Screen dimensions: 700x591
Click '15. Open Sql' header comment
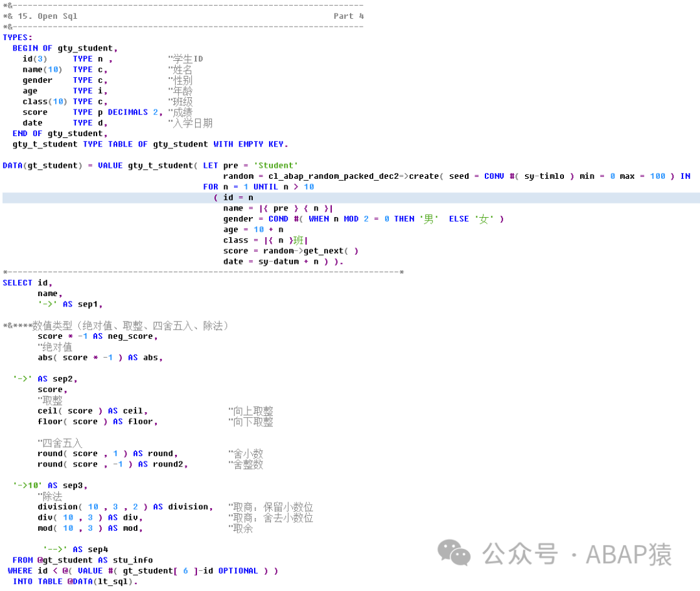tap(48, 16)
